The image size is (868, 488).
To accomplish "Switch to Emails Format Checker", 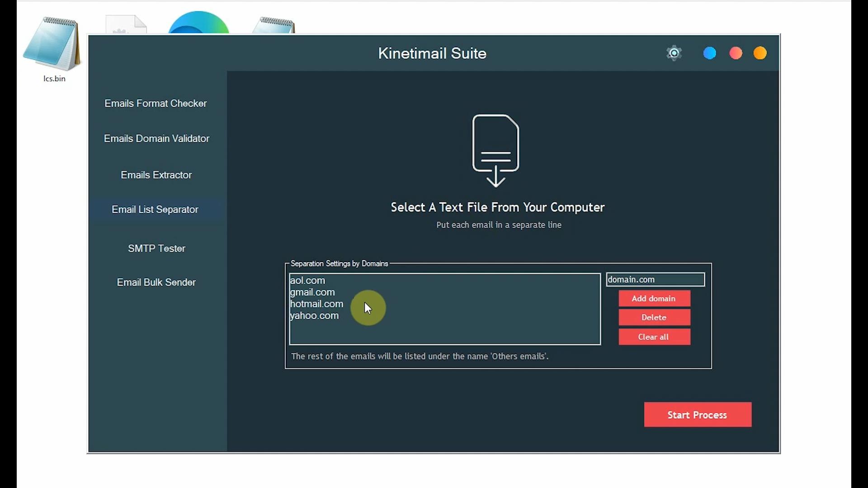I will (x=156, y=103).
